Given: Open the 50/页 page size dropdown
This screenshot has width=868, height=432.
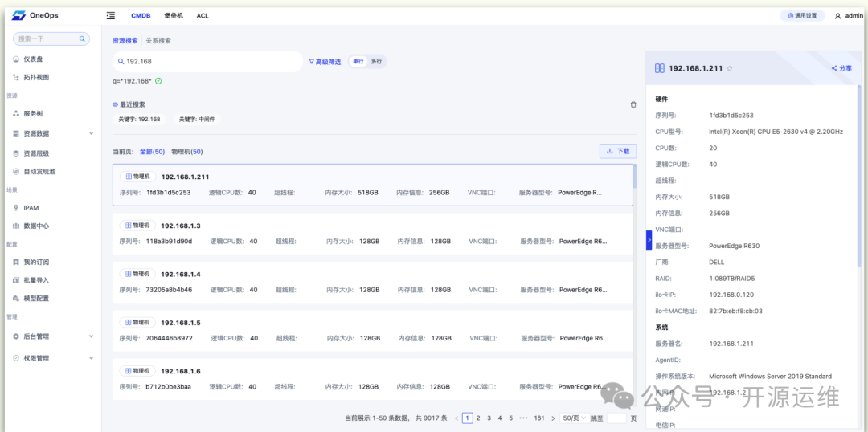Looking at the screenshot, I should [x=573, y=418].
